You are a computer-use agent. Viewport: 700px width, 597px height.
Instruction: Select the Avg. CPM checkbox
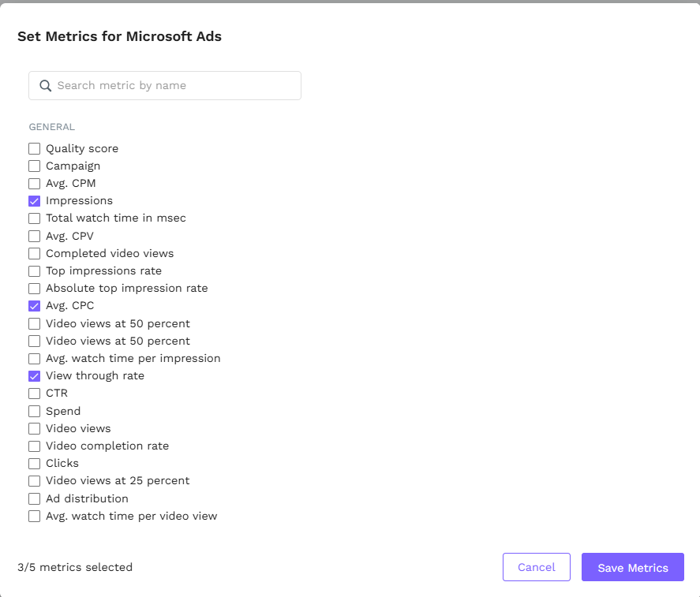click(35, 184)
